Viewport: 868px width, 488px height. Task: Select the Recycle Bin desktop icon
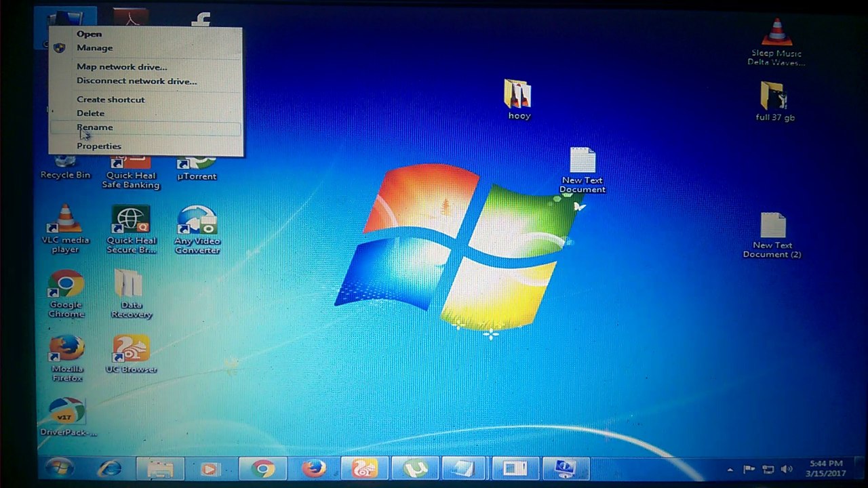tap(65, 167)
